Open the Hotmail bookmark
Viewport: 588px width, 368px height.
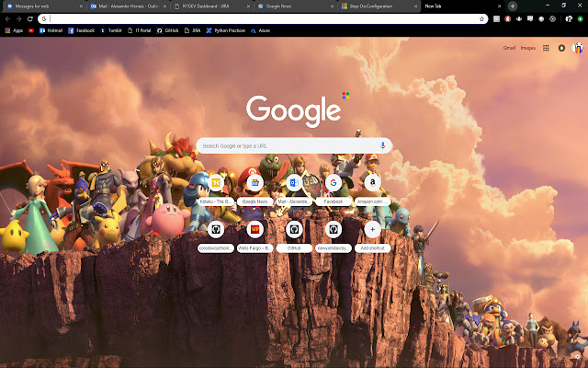tap(51, 30)
